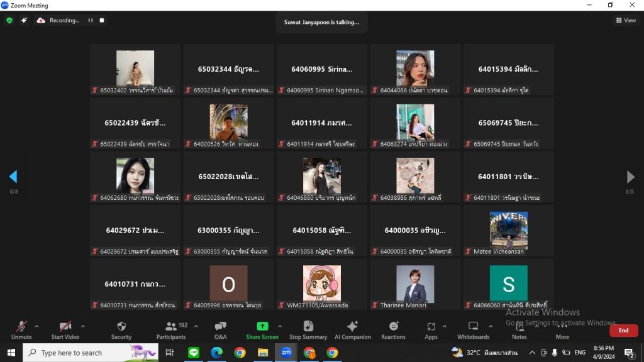Click the green encryption shield icon

pyautogui.click(x=9, y=20)
